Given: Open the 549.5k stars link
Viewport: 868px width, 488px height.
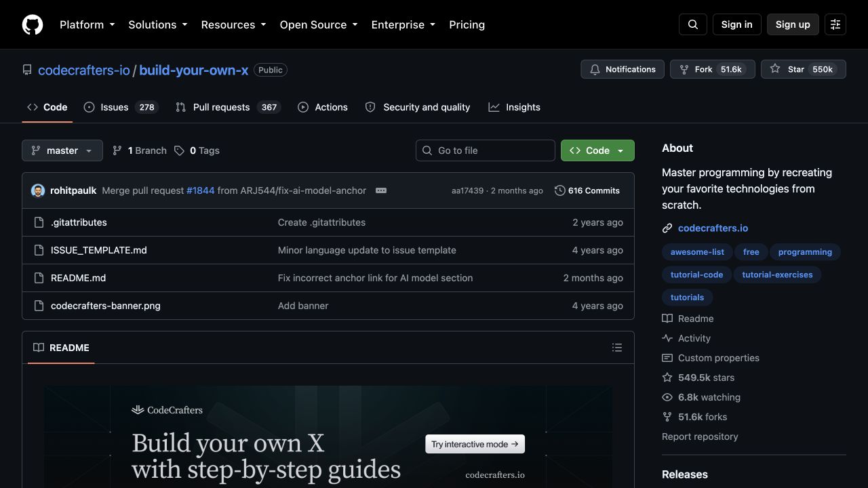Looking at the screenshot, I should (x=698, y=378).
